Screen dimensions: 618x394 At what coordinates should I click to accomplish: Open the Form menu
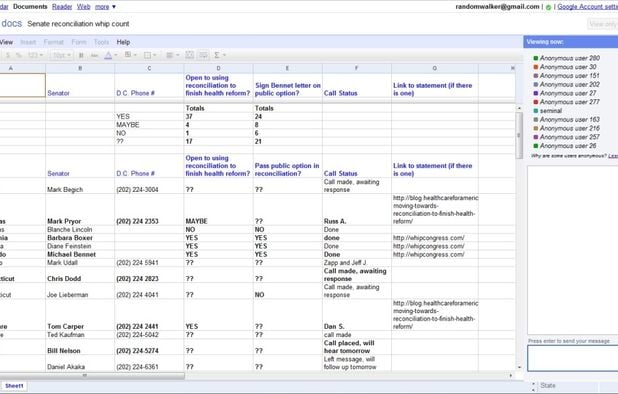click(x=79, y=42)
